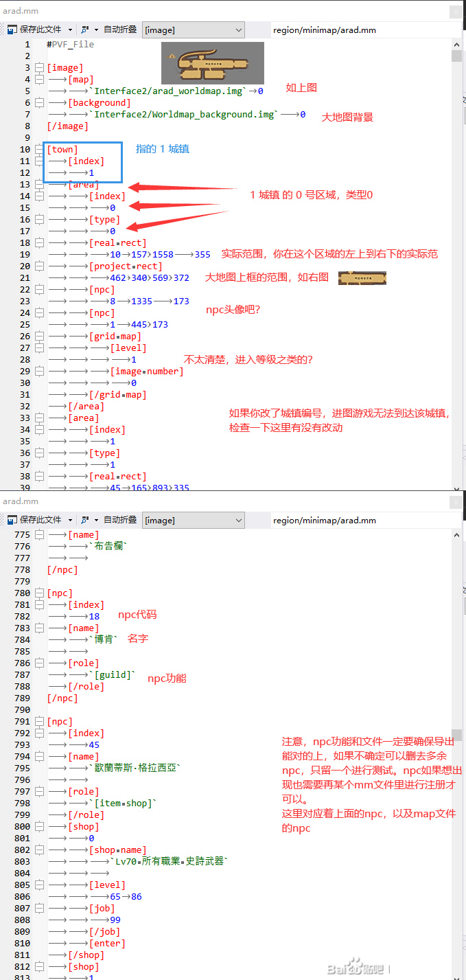Collapse the [image] fold marker on line 3

(x=39, y=68)
